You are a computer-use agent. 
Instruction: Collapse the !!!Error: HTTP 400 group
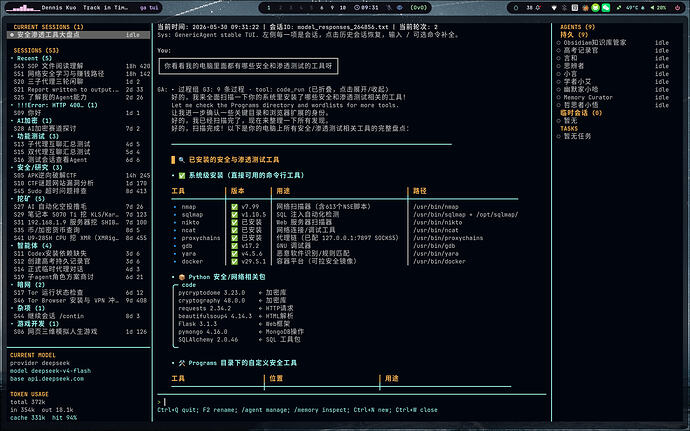(54, 105)
